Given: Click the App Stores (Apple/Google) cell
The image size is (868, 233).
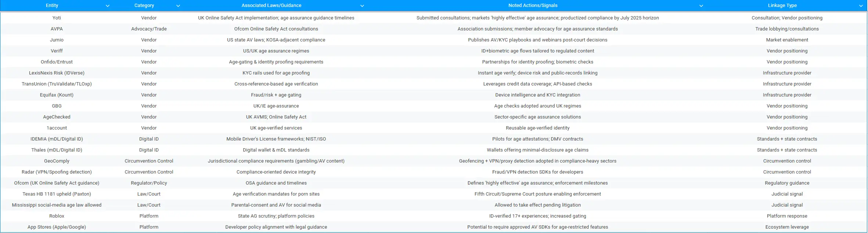Looking at the screenshot, I should point(57,227).
